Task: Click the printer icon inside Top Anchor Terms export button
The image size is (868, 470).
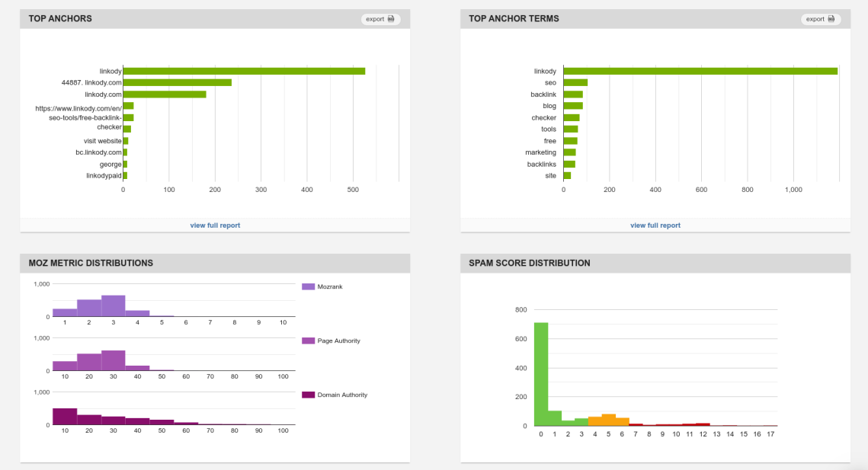Action: (831, 19)
